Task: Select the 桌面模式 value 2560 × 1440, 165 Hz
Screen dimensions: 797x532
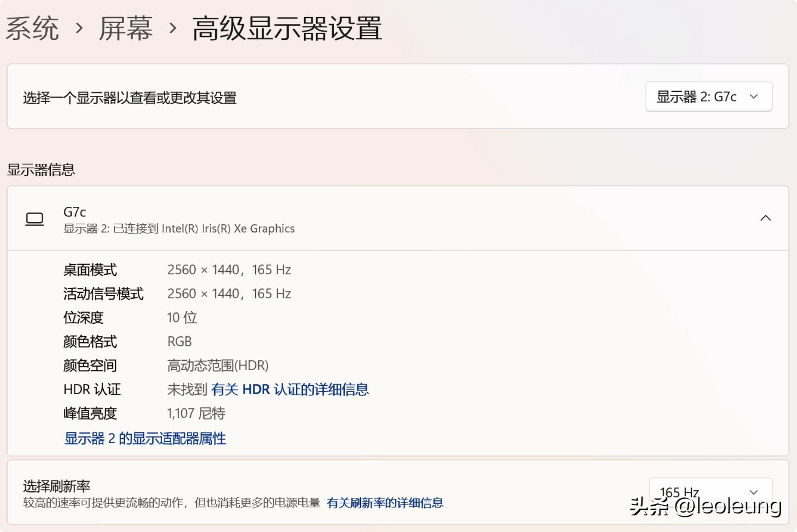Action: point(230,270)
